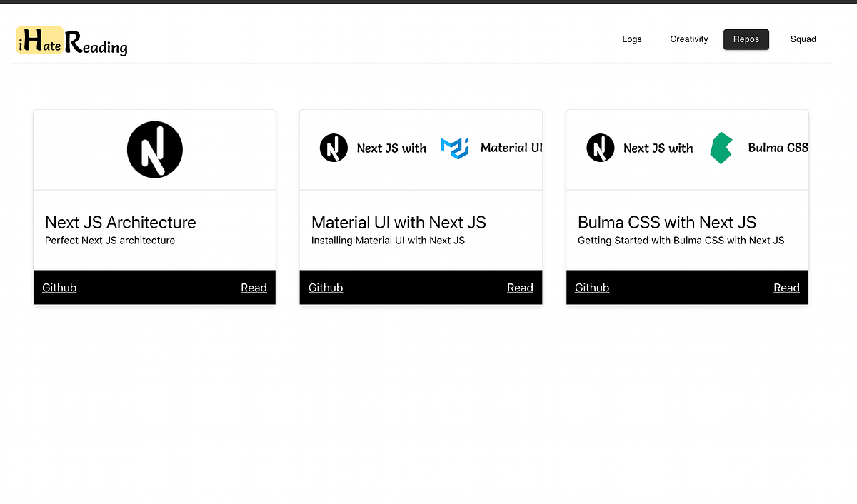Select the Repos navigation item
The width and height of the screenshot is (857, 504).
(x=746, y=39)
